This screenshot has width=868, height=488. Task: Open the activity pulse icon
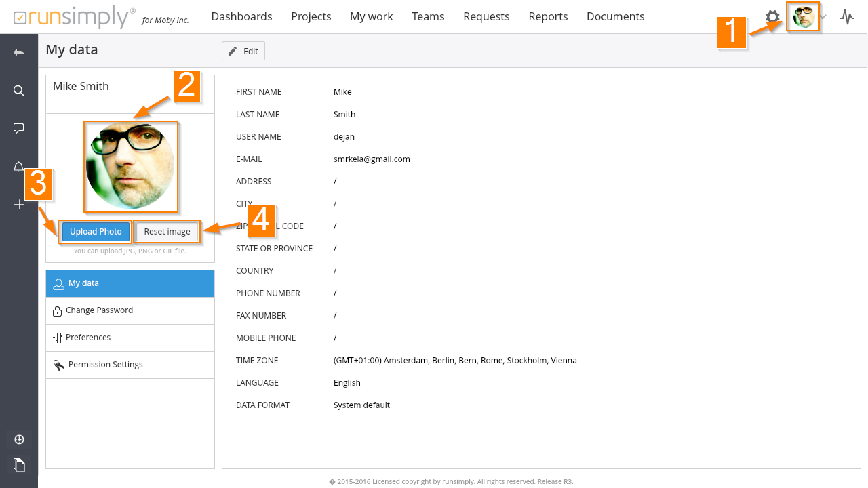pos(847,17)
